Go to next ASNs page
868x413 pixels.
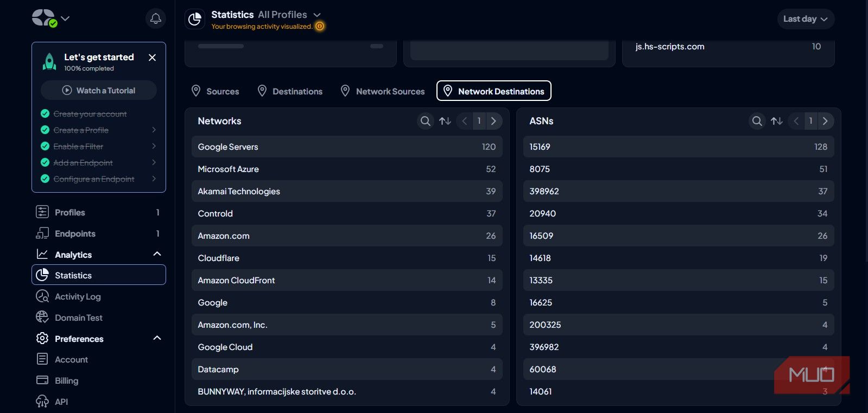click(825, 121)
